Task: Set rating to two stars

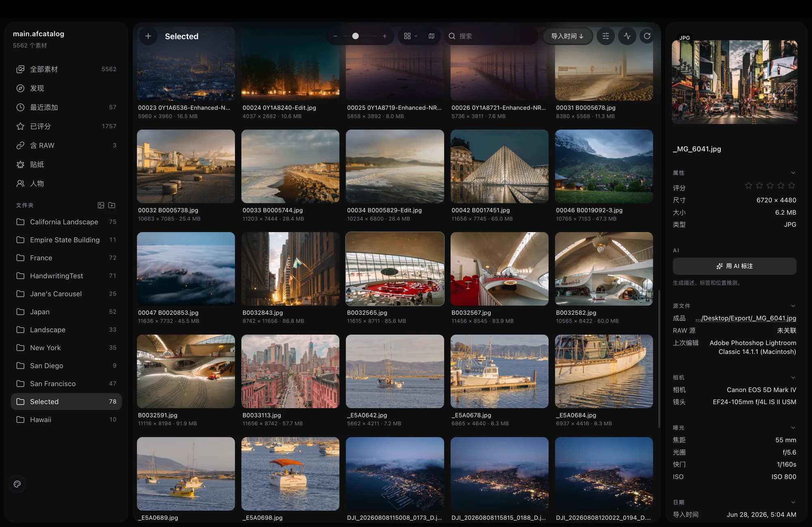Action: pyautogui.click(x=759, y=185)
